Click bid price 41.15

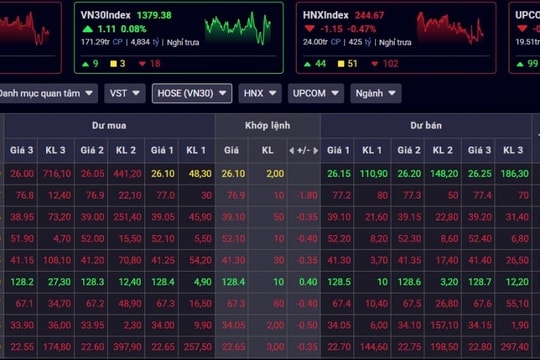[x=22, y=260]
